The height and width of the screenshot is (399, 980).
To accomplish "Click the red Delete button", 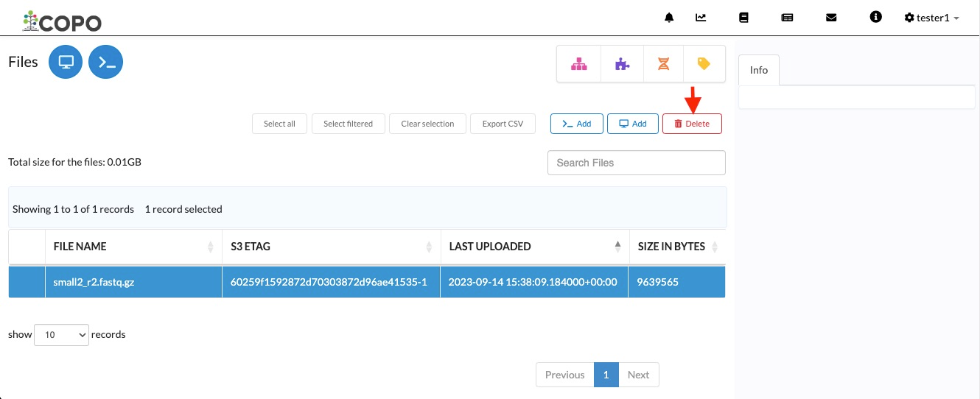I will click(x=692, y=124).
